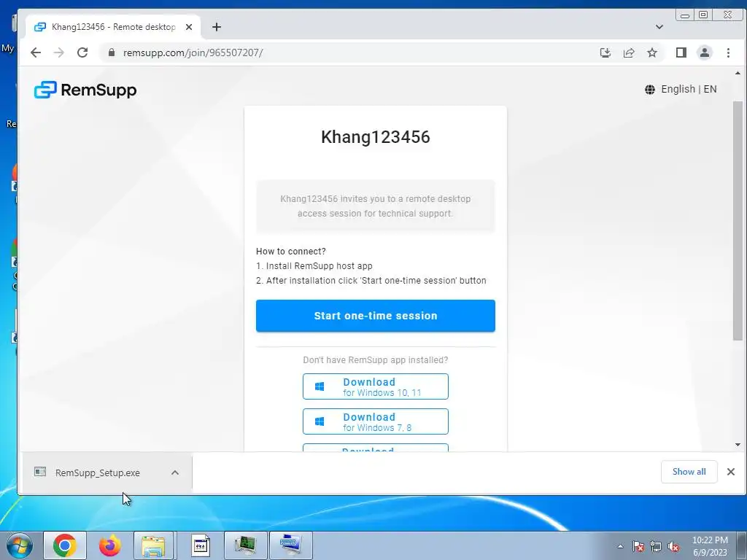
Task: Open Windows Explorer from the taskbar
Action: click(153, 545)
